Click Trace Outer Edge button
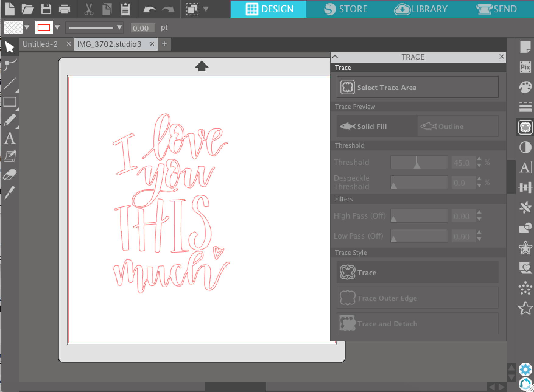The image size is (534, 392). tap(417, 298)
